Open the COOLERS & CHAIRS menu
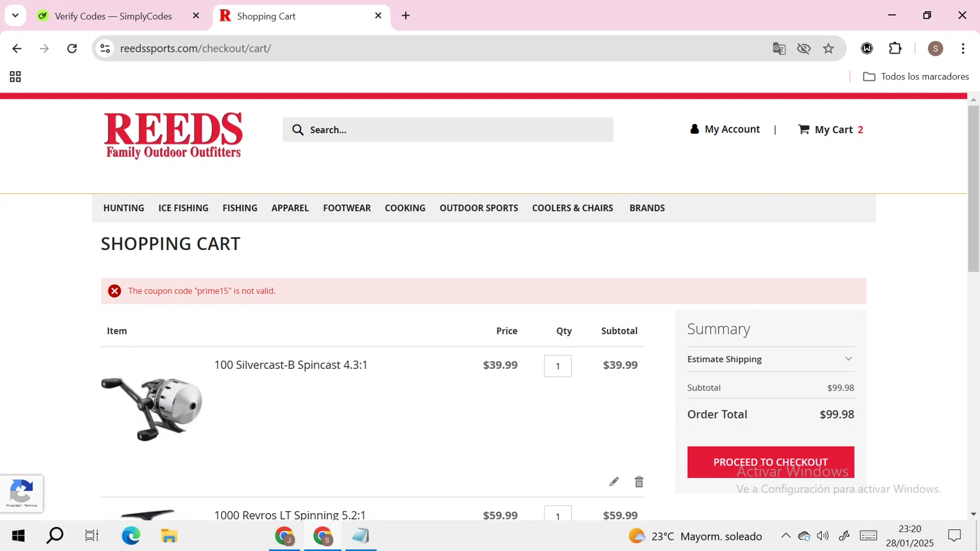 point(572,208)
